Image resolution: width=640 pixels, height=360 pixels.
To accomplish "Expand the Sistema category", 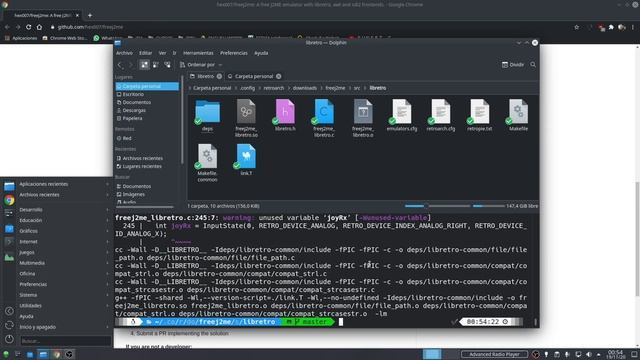I will tap(63, 295).
